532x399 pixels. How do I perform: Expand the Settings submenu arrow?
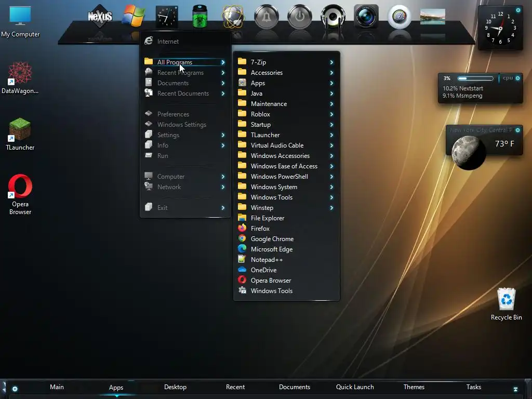[x=223, y=135]
